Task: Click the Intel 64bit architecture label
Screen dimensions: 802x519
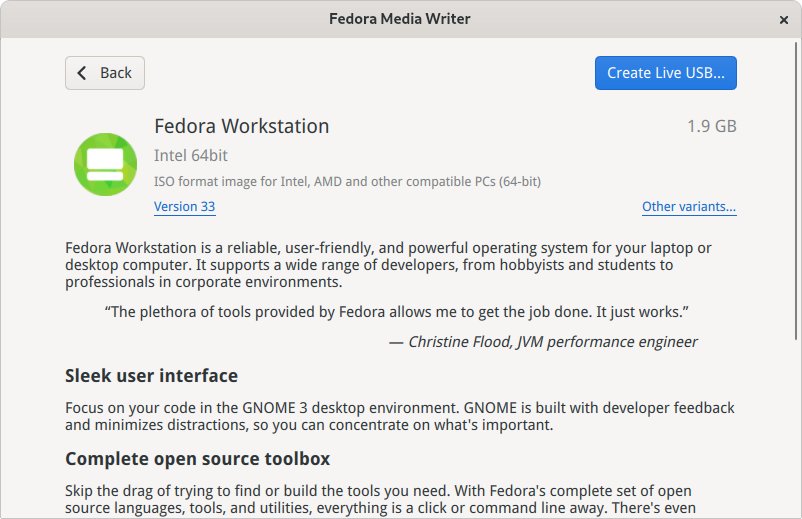Action: [x=190, y=156]
